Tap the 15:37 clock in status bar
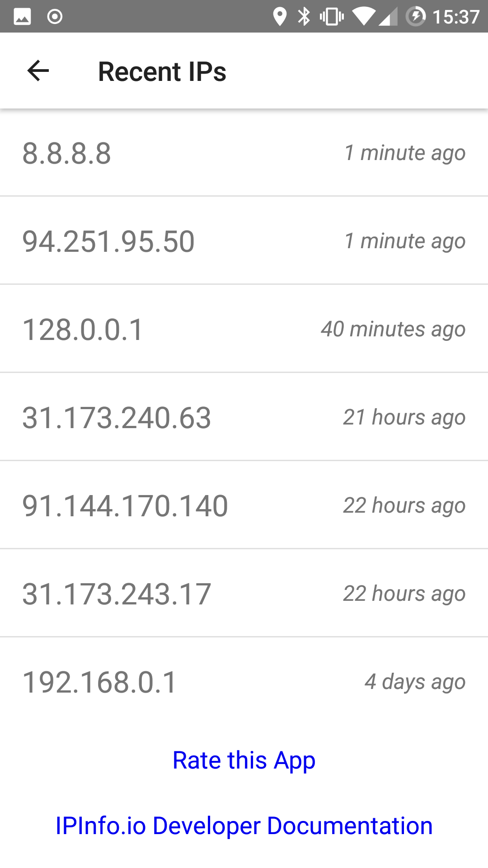The width and height of the screenshot is (488, 868). [x=455, y=17]
